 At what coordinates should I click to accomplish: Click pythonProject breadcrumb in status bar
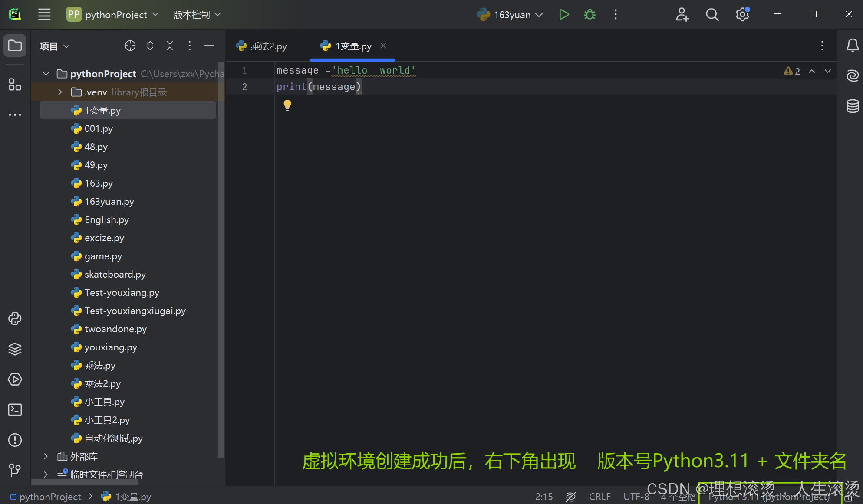point(46,497)
